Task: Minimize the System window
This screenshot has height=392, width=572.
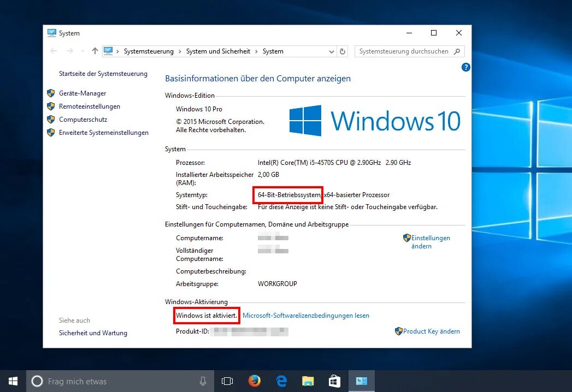Action: (x=409, y=33)
